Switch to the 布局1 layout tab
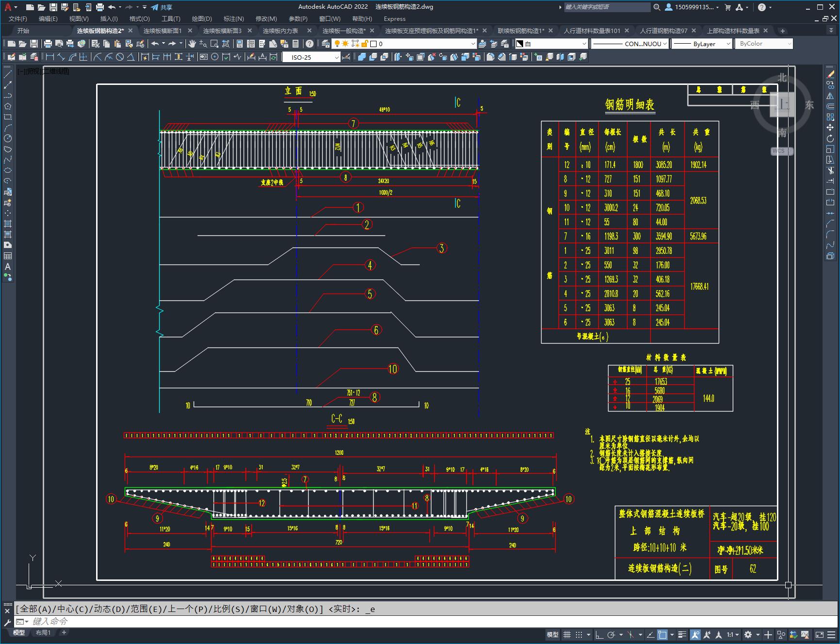 click(43, 632)
